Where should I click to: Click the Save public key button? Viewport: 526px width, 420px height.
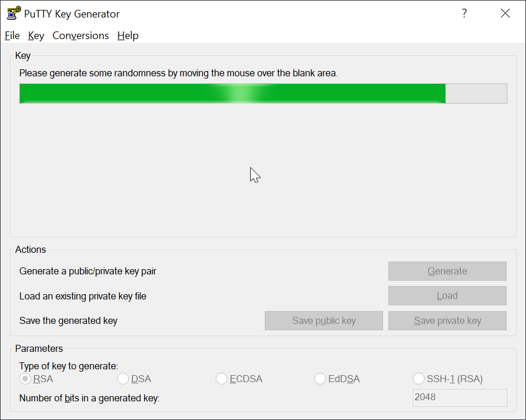point(324,321)
